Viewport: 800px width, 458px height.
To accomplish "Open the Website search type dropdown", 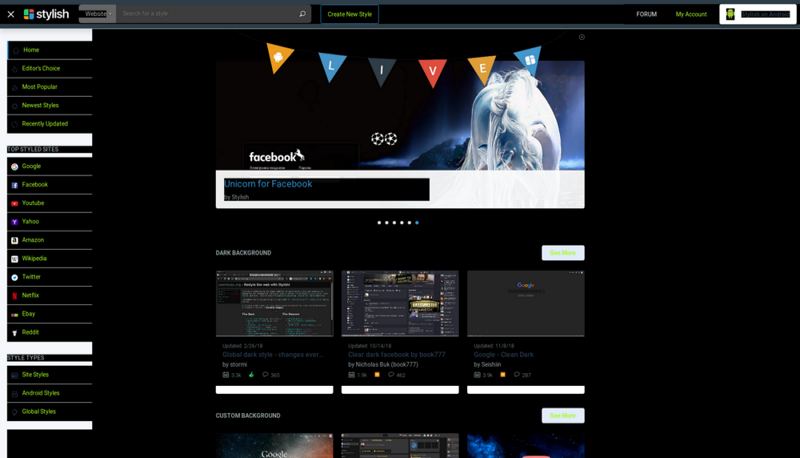I will (x=97, y=14).
